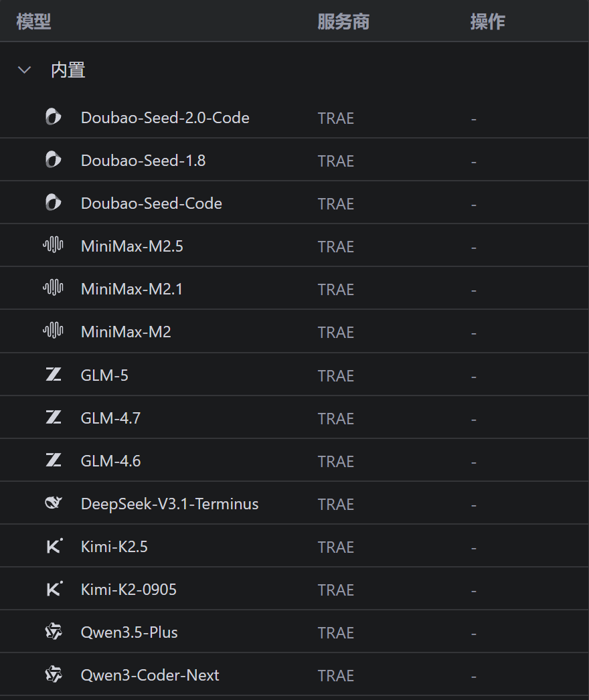Click the Qwen3-Coder-Next logo icon

54,674
